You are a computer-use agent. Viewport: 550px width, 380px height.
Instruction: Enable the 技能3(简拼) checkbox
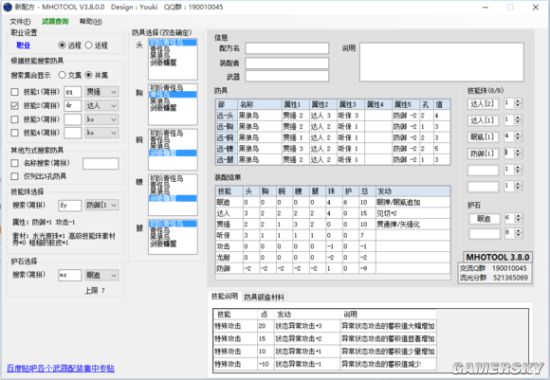pyautogui.click(x=15, y=119)
